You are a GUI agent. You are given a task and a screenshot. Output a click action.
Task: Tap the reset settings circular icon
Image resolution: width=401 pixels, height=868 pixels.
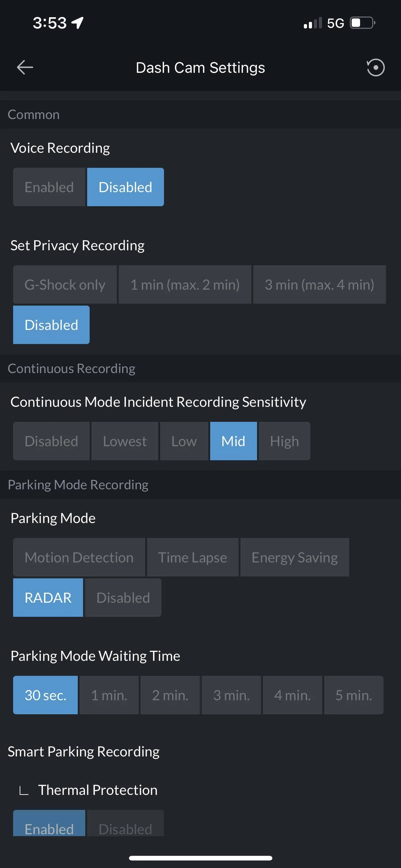click(x=375, y=67)
